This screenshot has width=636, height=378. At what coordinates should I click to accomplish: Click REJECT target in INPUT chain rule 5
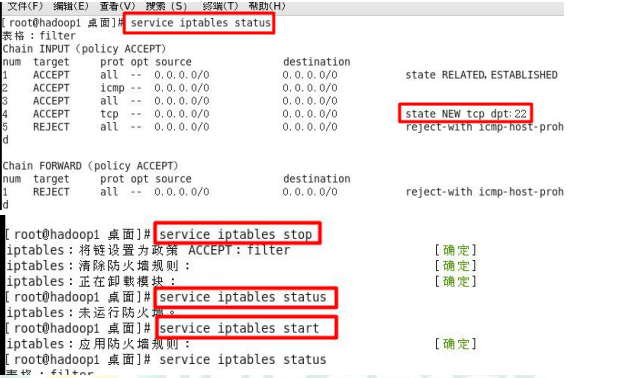(51, 127)
